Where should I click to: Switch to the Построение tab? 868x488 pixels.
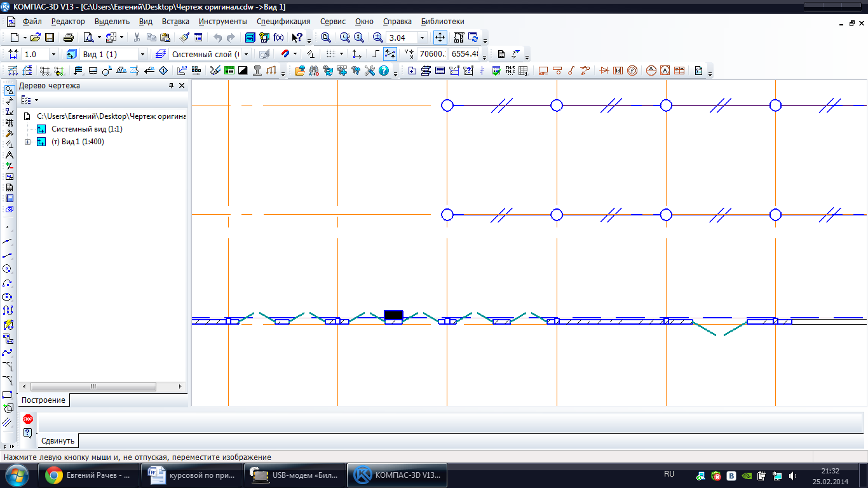click(43, 400)
